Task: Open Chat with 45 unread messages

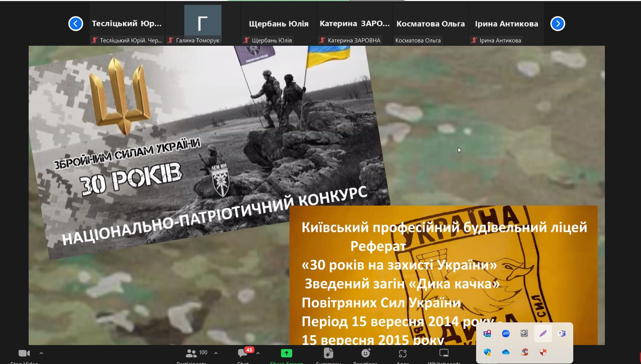Action: pyautogui.click(x=243, y=353)
